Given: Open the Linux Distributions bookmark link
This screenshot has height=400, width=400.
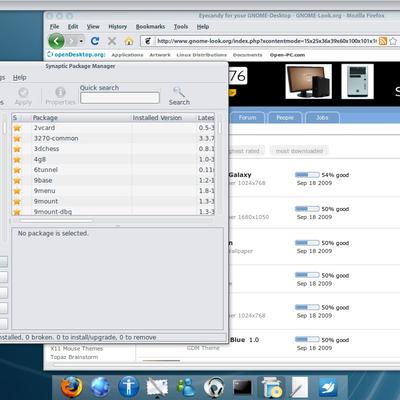Looking at the screenshot, I should click(201, 55).
